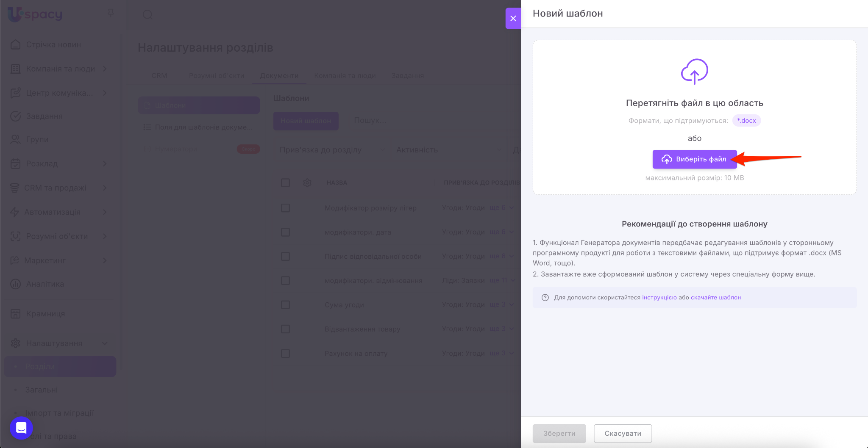868x448 pixels.
Task: Open the Активність filter dropdown
Action: pyautogui.click(x=448, y=150)
